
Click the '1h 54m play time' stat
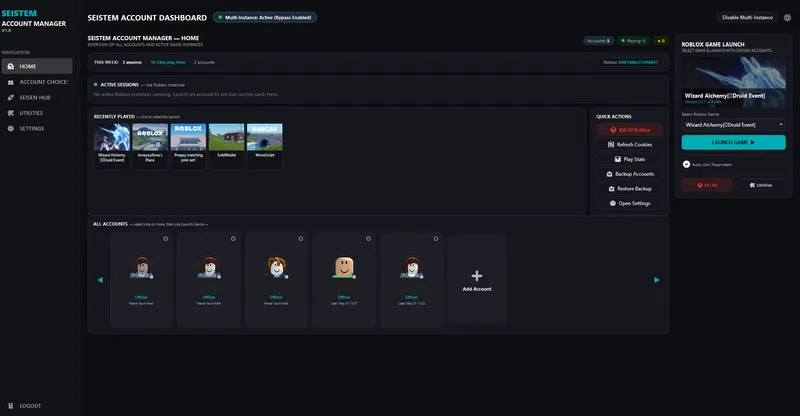[x=168, y=62]
